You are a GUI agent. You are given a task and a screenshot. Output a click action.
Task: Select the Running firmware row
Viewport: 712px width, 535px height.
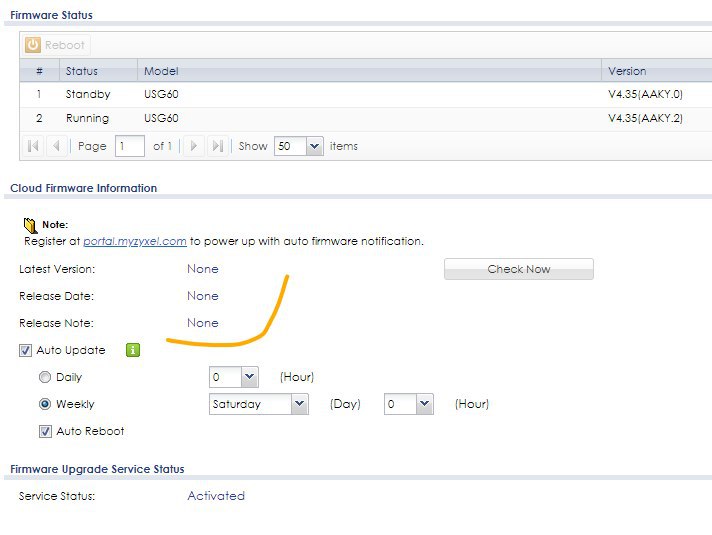pos(366,119)
